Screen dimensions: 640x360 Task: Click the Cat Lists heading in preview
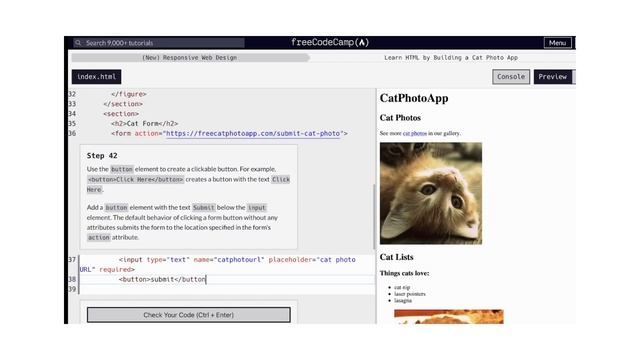click(396, 257)
